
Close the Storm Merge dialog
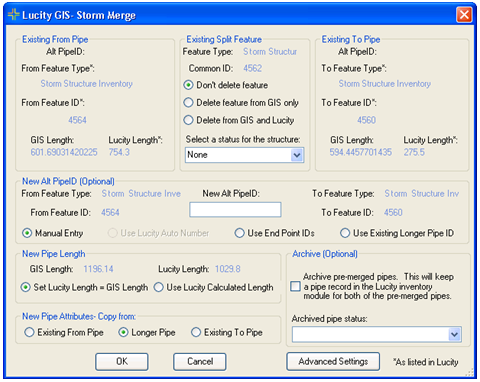click(x=464, y=15)
